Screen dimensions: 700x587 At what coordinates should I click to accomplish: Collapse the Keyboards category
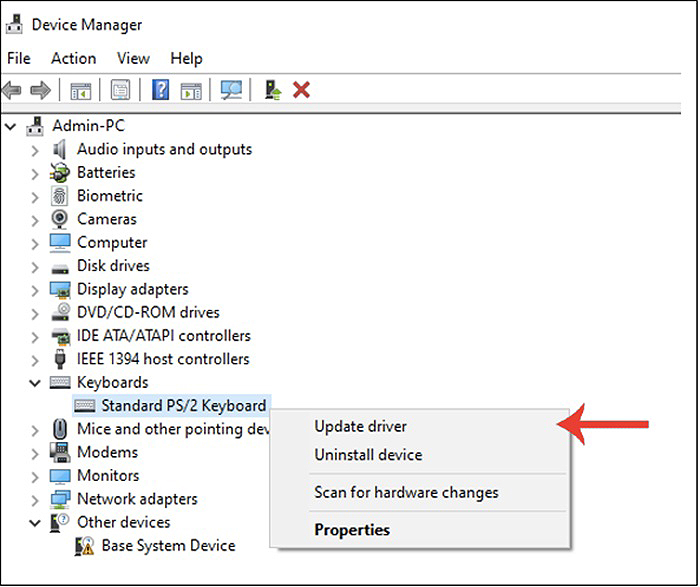(35, 382)
